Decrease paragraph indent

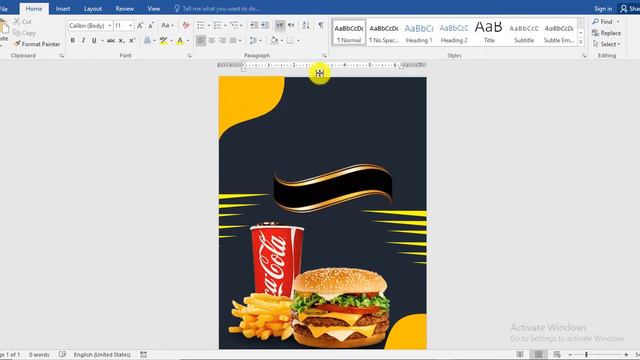pyautogui.click(x=254, y=25)
